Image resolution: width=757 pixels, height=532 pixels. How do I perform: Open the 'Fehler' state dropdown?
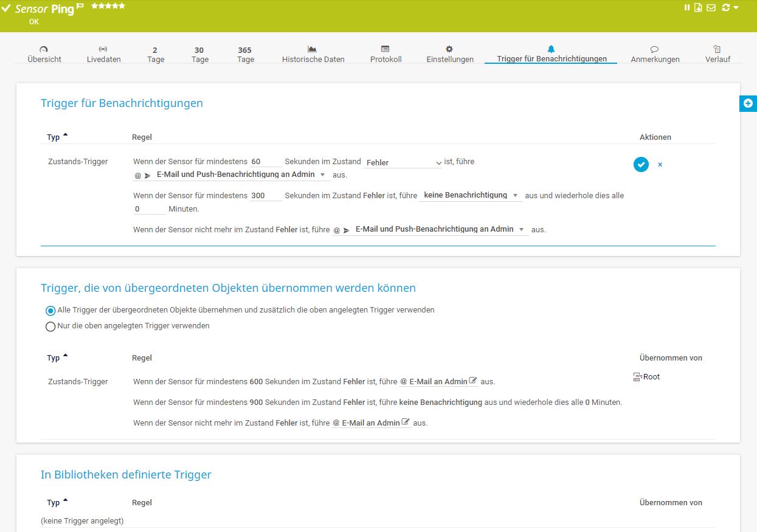[x=404, y=162]
